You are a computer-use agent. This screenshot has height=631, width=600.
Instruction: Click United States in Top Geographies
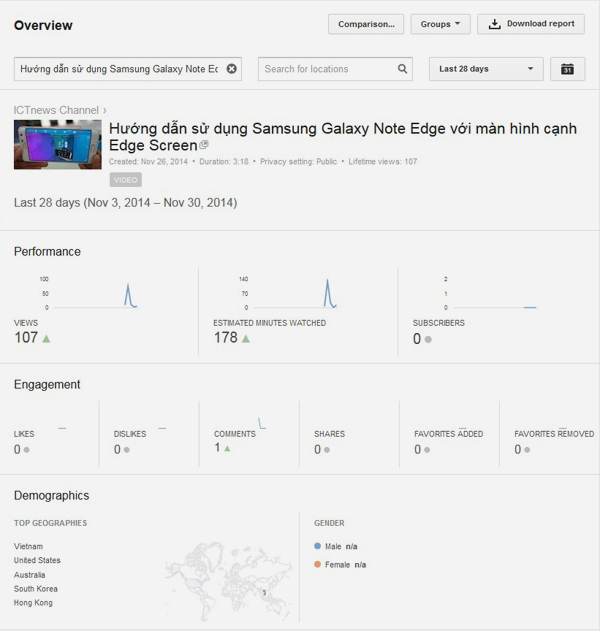point(37,560)
